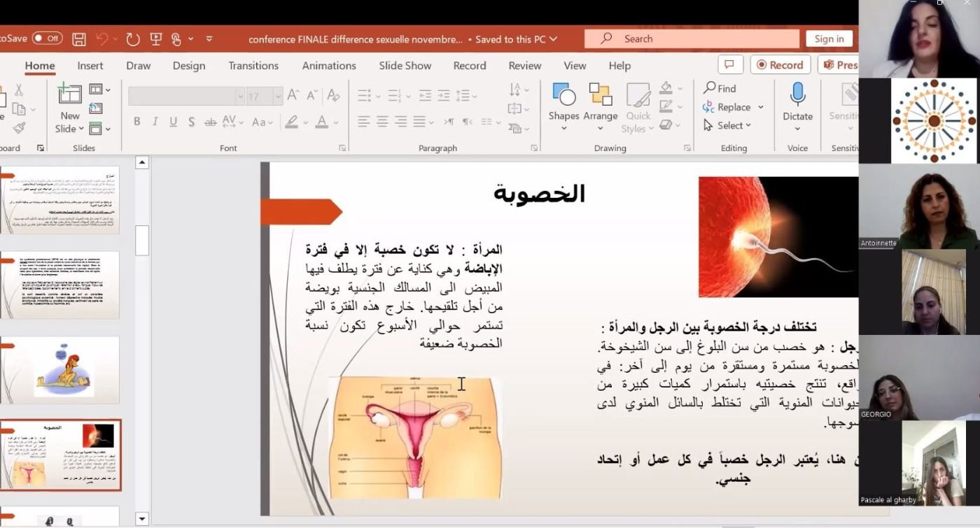Toggle Strikethrough formatting

pos(210,122)
